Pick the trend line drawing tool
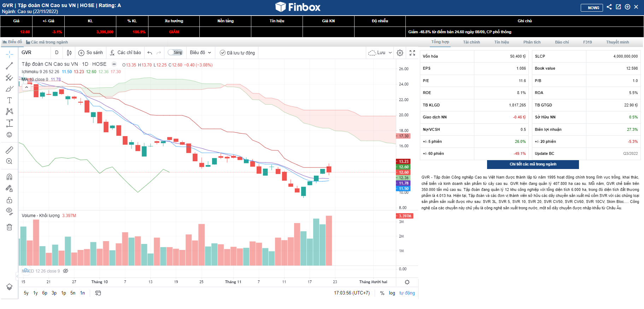Screen dimensions: 644x309 click(10, 66)
